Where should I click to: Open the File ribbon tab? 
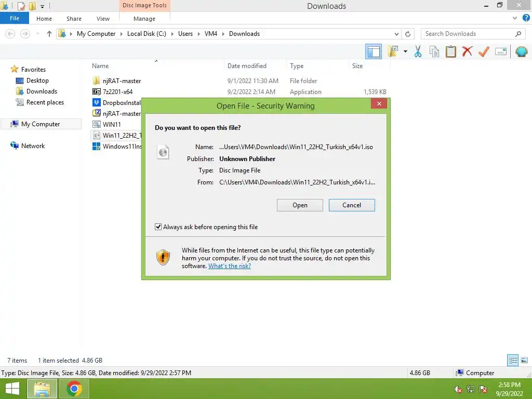tap(14, 18)
